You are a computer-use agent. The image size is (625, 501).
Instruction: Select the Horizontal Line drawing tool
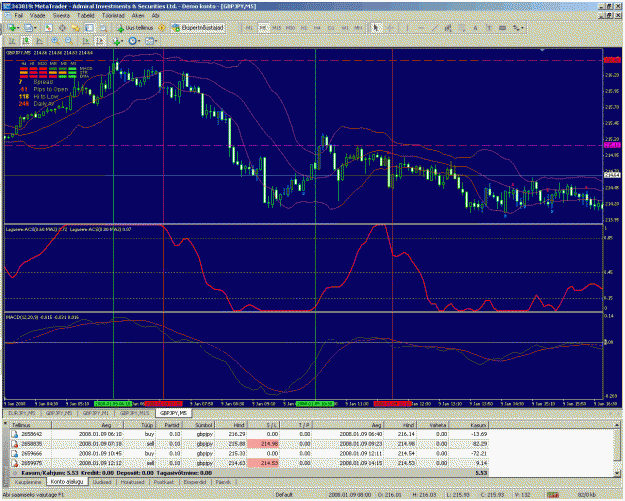421,28
